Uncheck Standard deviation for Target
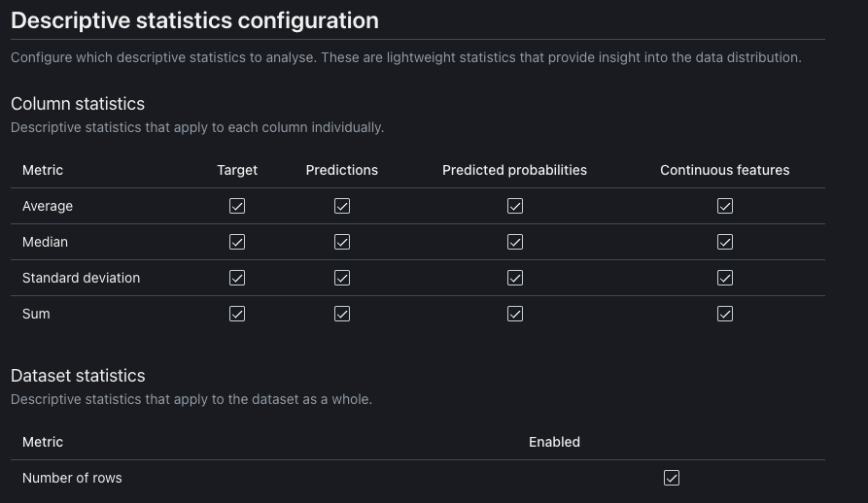This screenshot has width=868, height=503. click(x=237, y=278)
